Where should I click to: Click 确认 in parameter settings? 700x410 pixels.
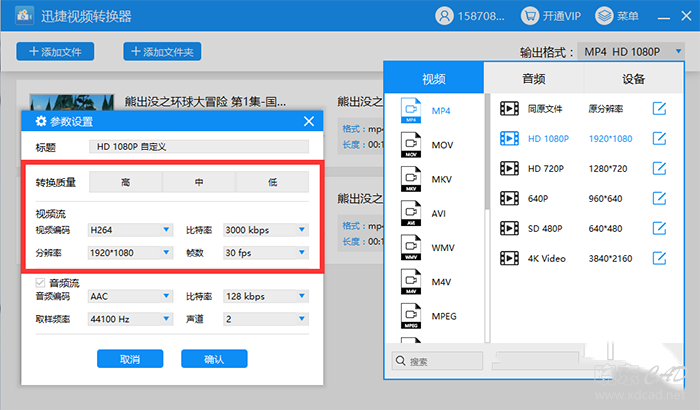pyautogui.click(x=214, y=359)
